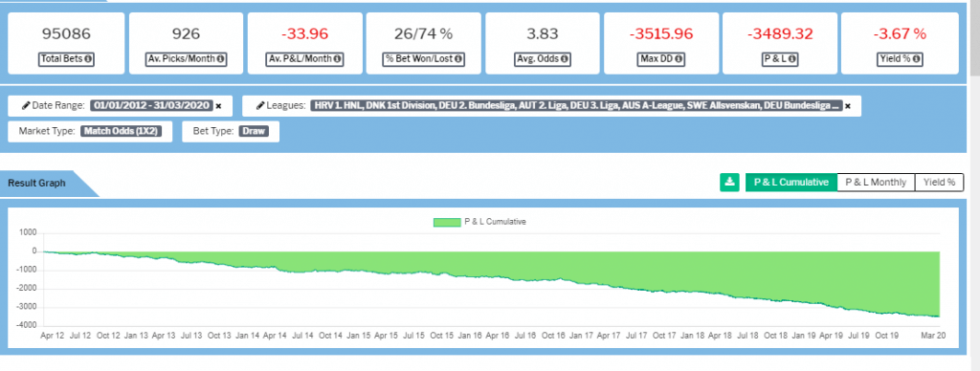Click the info icon next to Av. Picks/Month
Viewport: 980px width, 371px height.
[x=219, y=59]
